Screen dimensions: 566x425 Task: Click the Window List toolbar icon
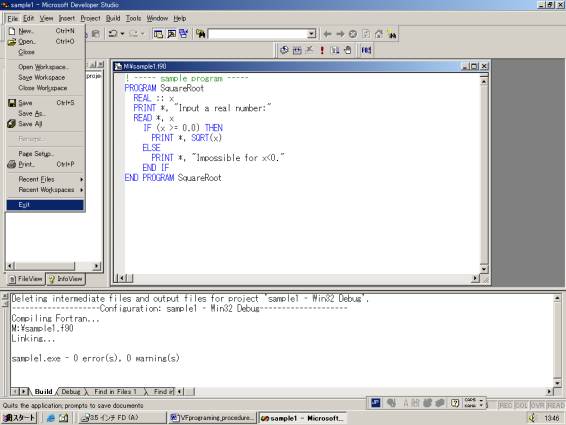184,34
